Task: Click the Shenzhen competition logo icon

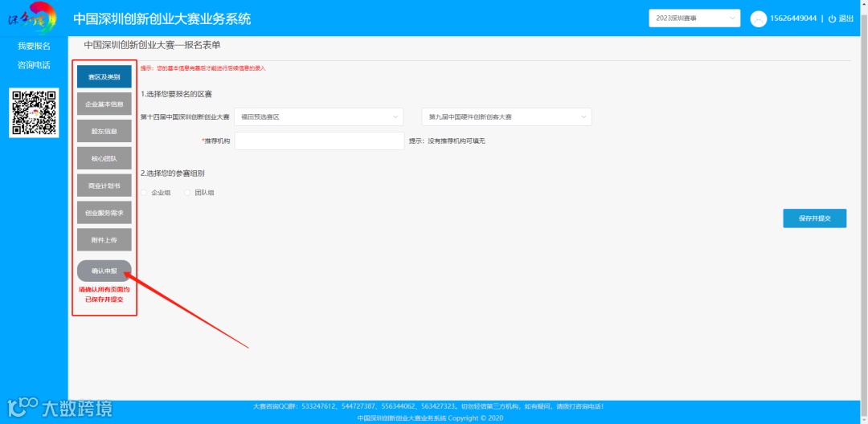Action: 31,18
